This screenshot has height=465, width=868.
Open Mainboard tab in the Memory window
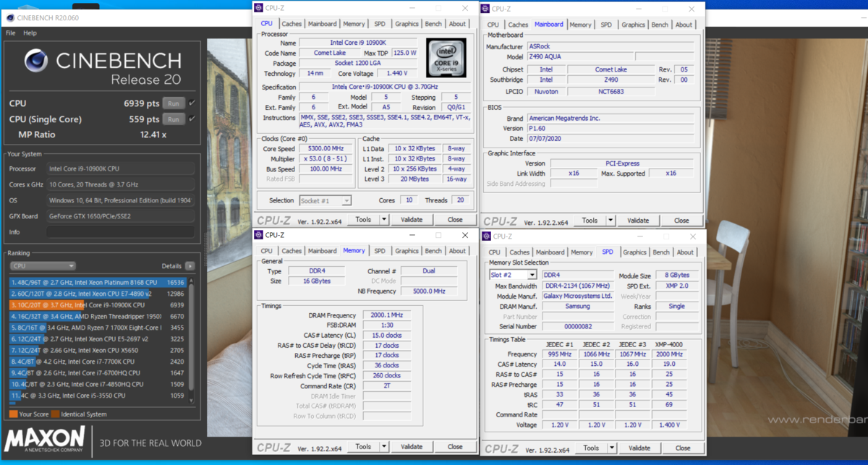click(323, 251)
